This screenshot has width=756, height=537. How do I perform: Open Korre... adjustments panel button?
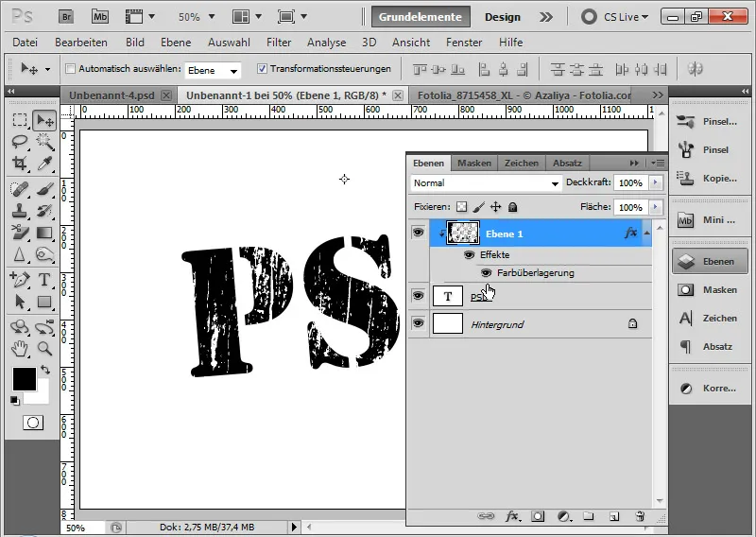(x=709, y=388)
